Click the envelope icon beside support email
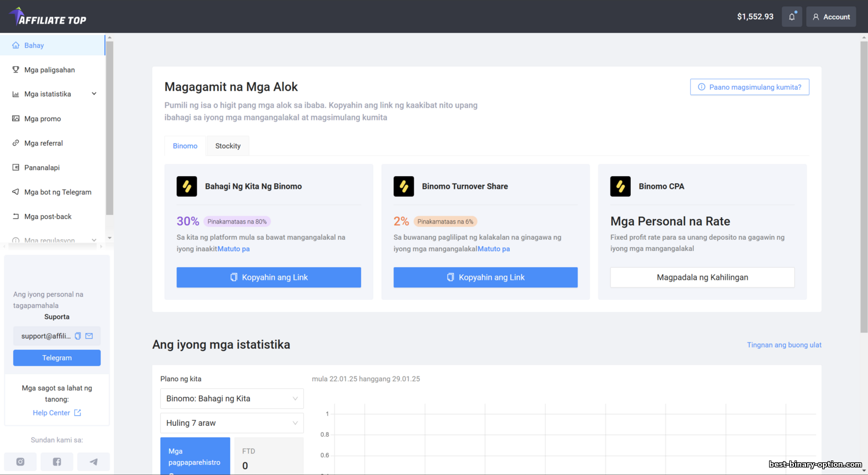Screen dimensions: 868x475 89,336
